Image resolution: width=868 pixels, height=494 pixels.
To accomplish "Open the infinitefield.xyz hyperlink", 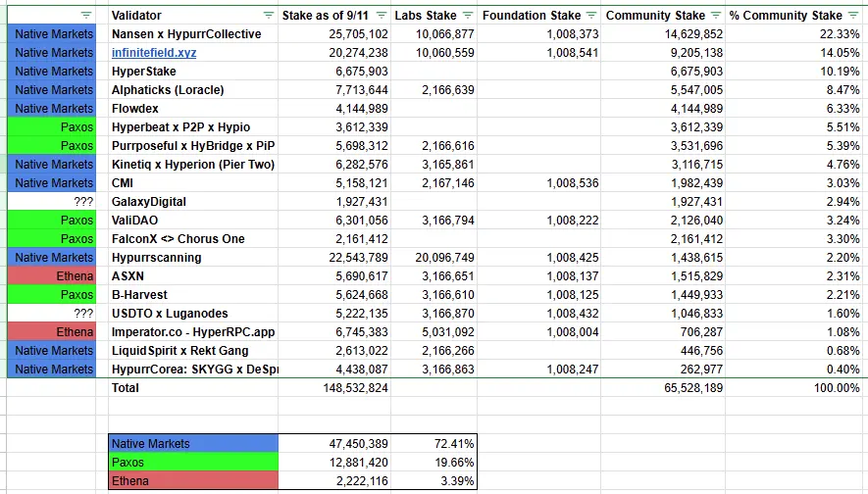I will [154, 53].
